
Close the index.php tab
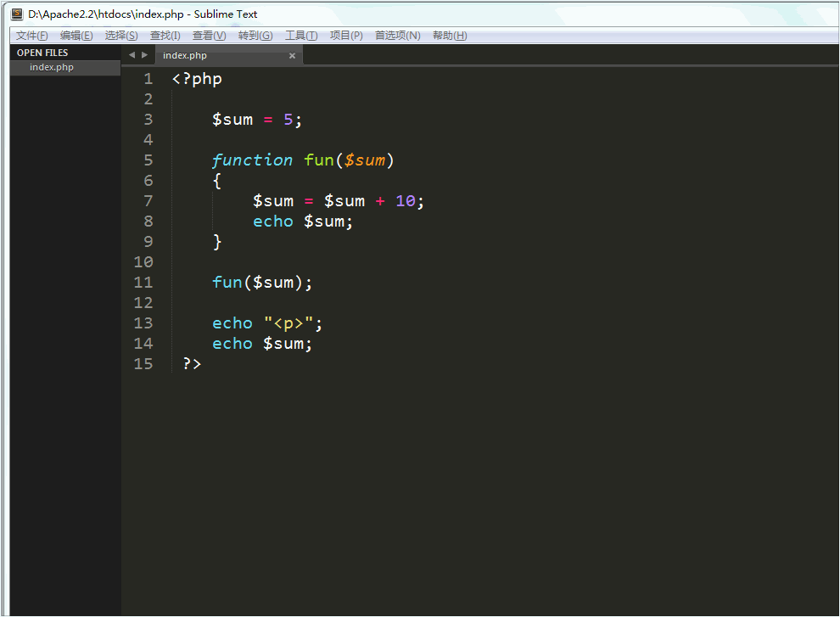coord(292,56)
